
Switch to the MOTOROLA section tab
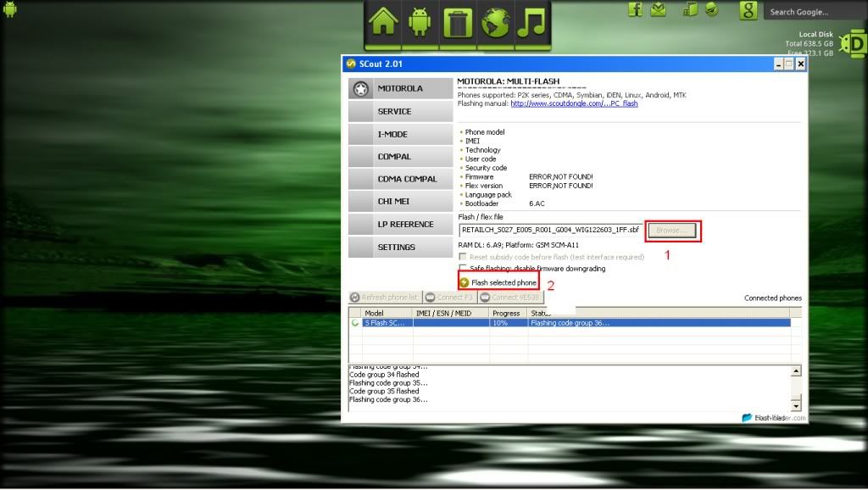tap(401, 88)
